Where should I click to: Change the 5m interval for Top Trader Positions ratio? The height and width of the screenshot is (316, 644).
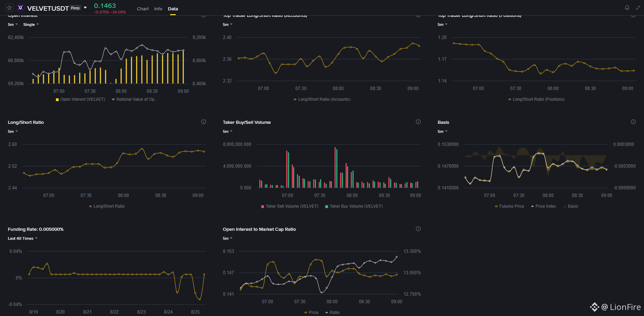click(442, 24)
